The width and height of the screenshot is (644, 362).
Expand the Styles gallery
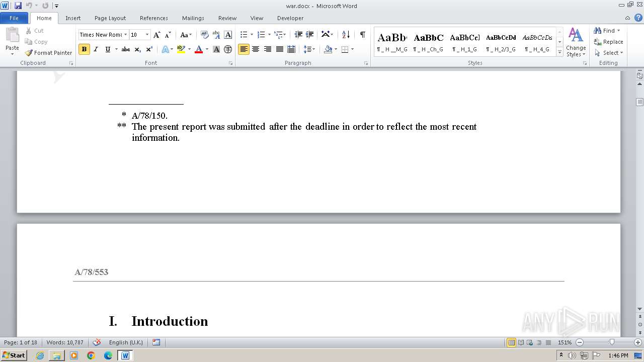[559, 52]
